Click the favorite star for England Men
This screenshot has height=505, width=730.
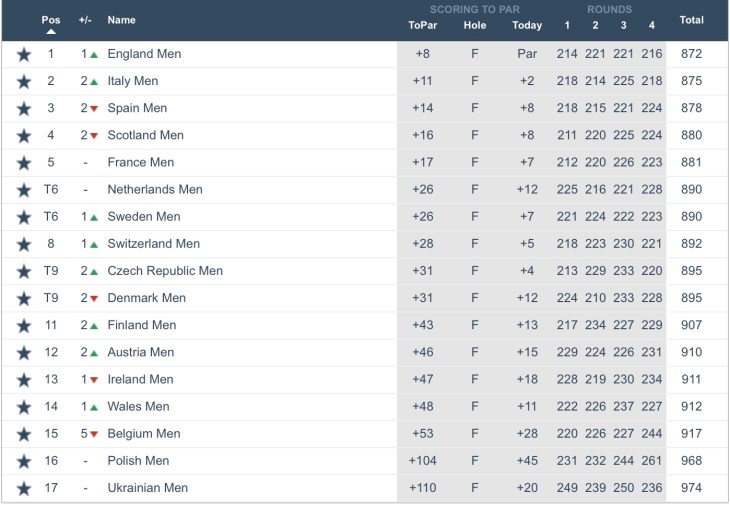point(24,54)
